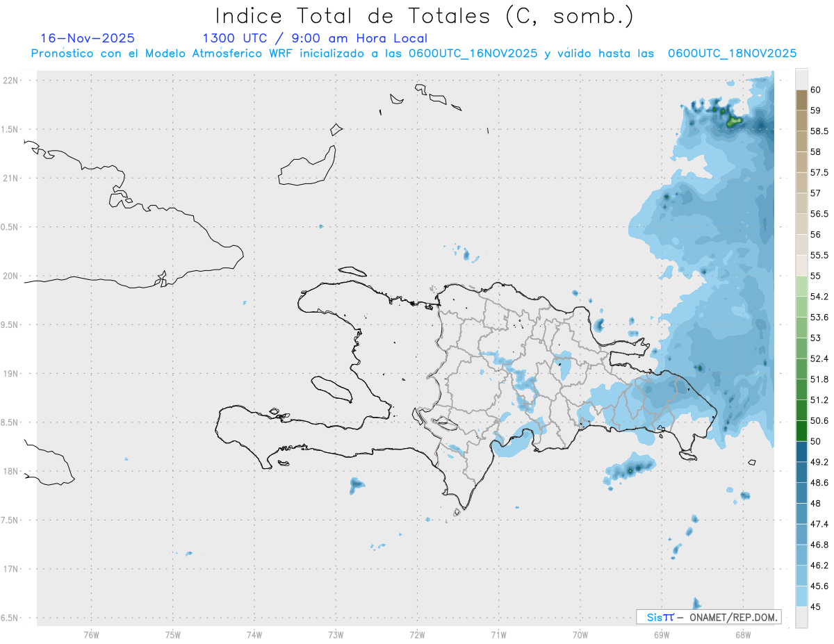Viewport: 834px width, 644px height.
Task: Click the '70W' longitude label
Action: [x=580, y=634]
